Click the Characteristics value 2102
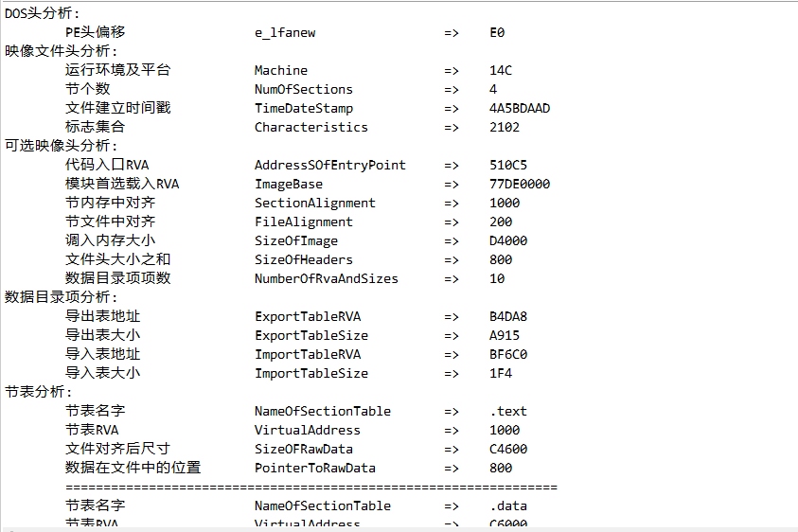Image resolution: width=798 pixels, height=532 pixels. coord(505,127)
